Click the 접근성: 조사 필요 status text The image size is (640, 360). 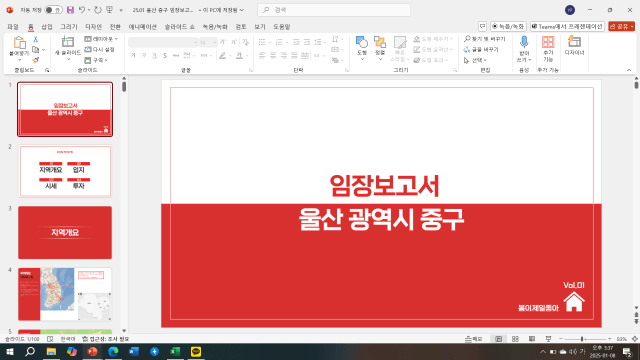(x=106, y=339)
